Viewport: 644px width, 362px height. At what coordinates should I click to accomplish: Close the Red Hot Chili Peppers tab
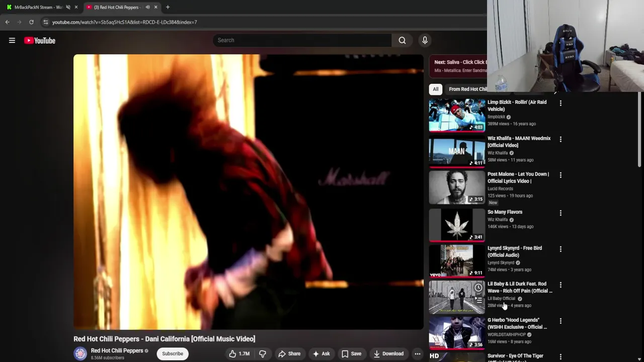155,7
